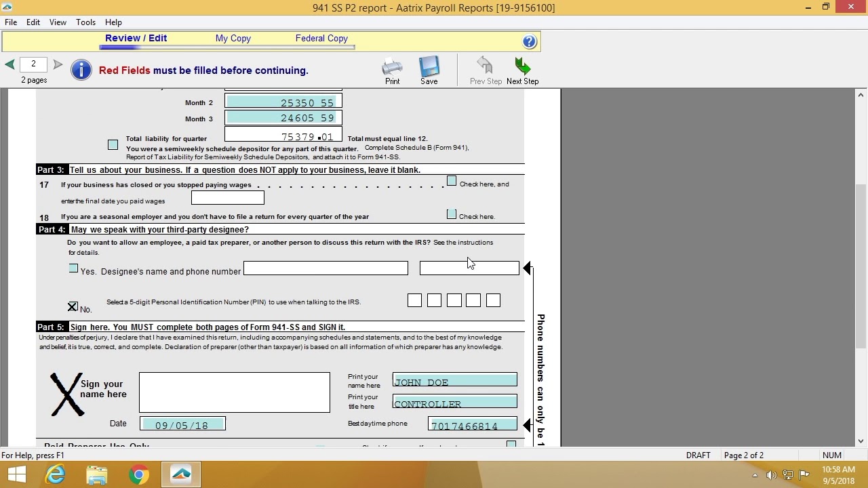Open the Windows Start button
The width and height of the screenshot is (868, 488).
pos(16,474)
